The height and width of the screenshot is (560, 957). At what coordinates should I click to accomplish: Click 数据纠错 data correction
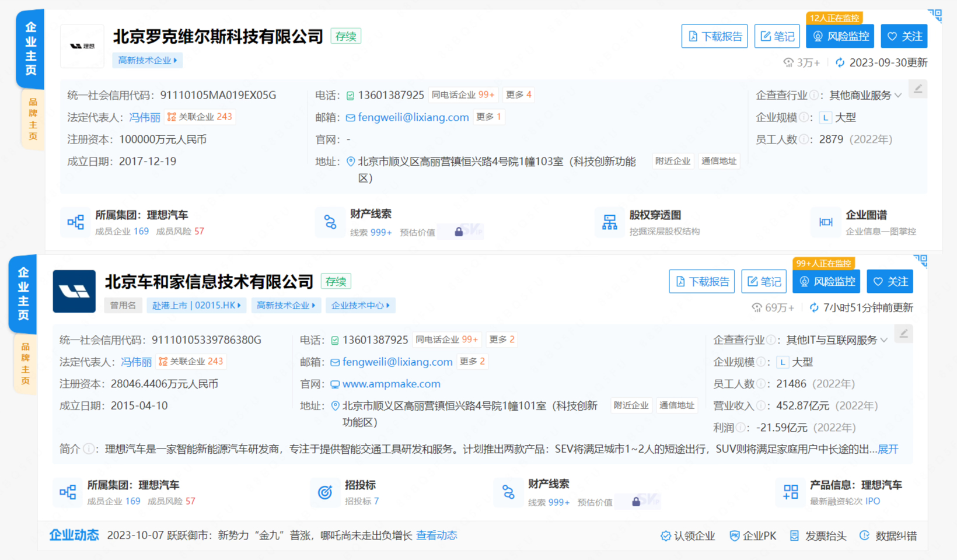tap(888, 536)
